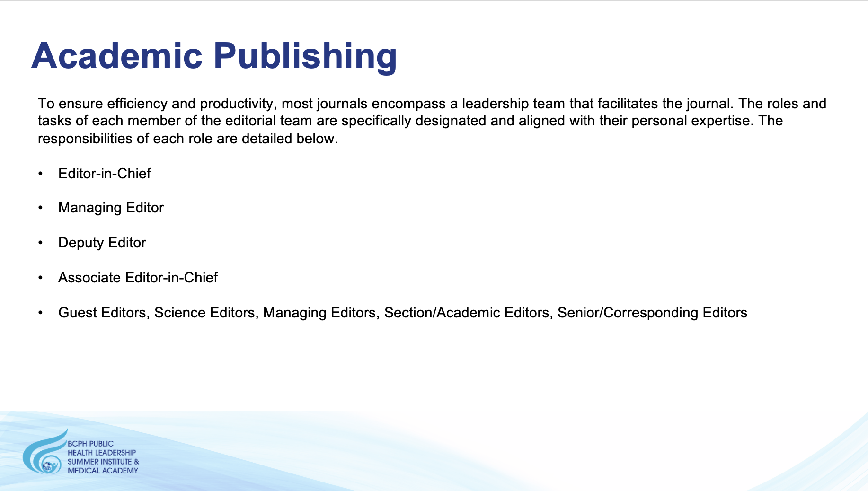Click the BCPH swirl logo icon

[x=44, y=452]
